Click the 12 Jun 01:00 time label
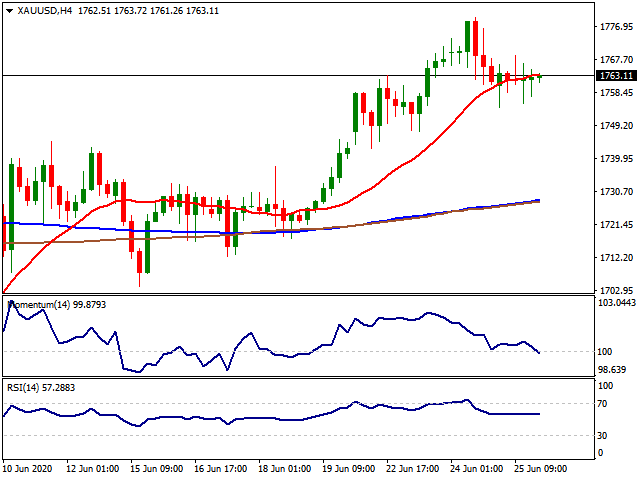The width and height of the screenshot is (640, 480). coord(93,469)
